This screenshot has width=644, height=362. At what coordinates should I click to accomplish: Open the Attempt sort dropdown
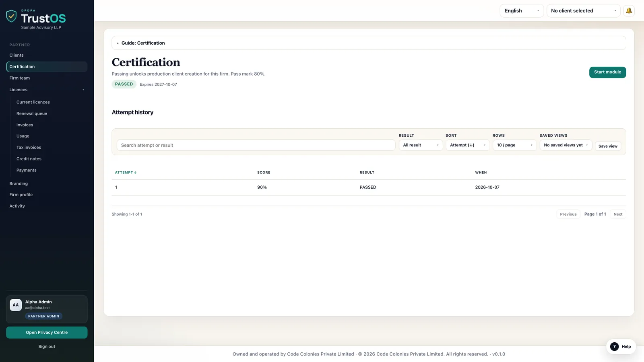click(468, 145)
